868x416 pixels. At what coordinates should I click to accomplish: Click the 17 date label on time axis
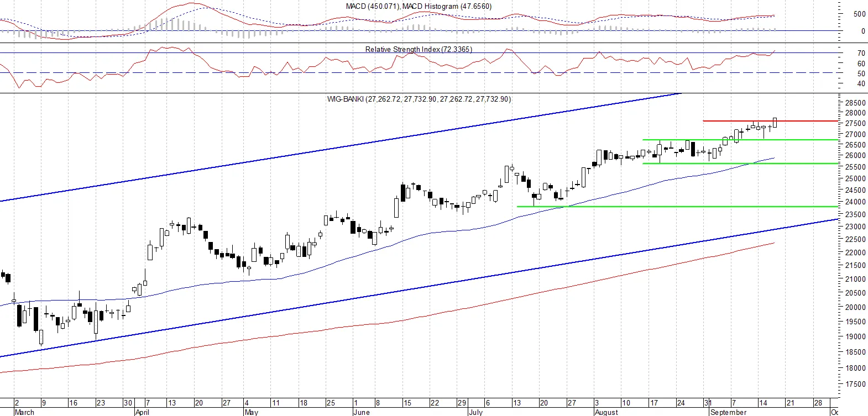tap(653, 403)
